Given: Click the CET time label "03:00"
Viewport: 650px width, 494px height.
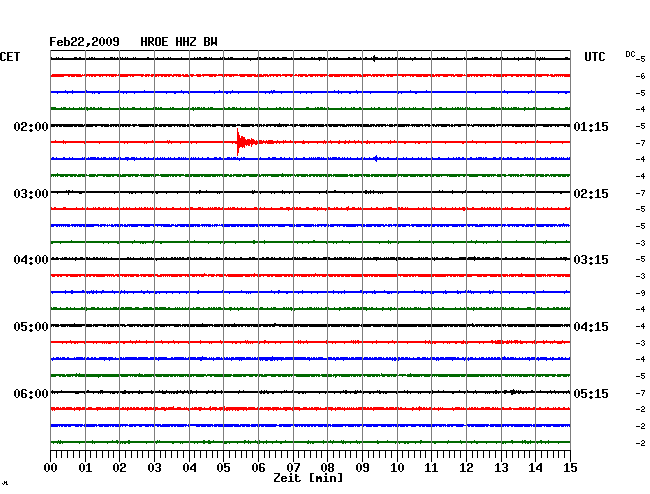Looking at the screenshot, I should [x=31, y=194].
